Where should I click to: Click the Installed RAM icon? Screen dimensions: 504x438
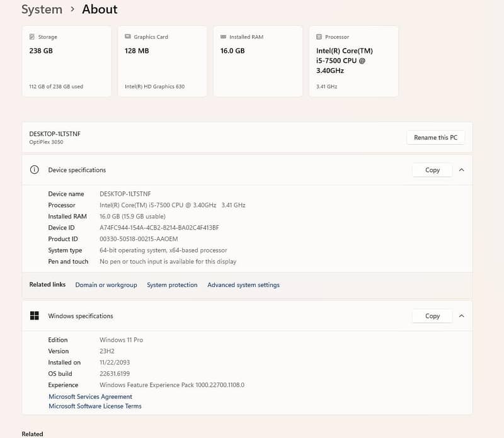(x=223, y=36)
